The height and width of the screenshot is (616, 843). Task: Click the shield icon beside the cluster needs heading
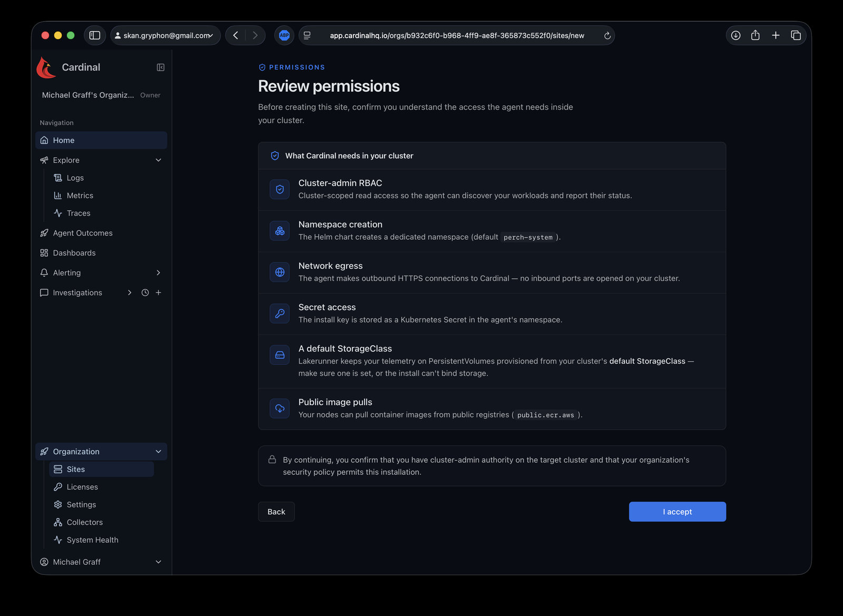(275, 155)
